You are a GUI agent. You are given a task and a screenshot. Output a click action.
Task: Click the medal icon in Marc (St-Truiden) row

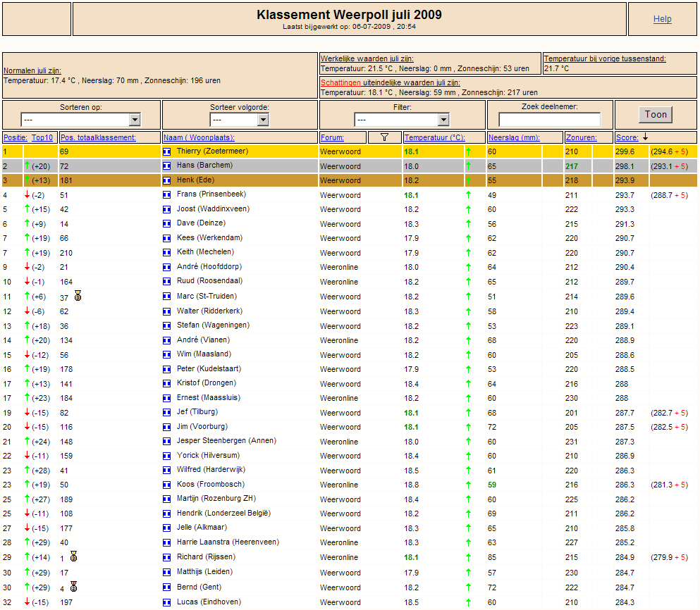point(78,297)
